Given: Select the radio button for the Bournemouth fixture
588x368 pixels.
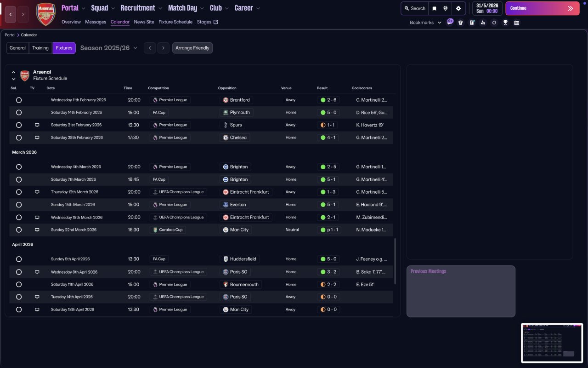Looking at the screenshot, I should 19,284.
